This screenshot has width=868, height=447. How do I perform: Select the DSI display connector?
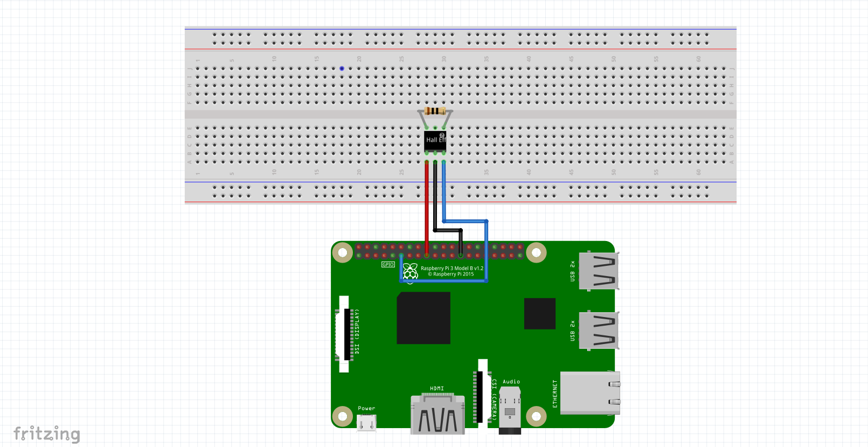click(x=344, y=334)
